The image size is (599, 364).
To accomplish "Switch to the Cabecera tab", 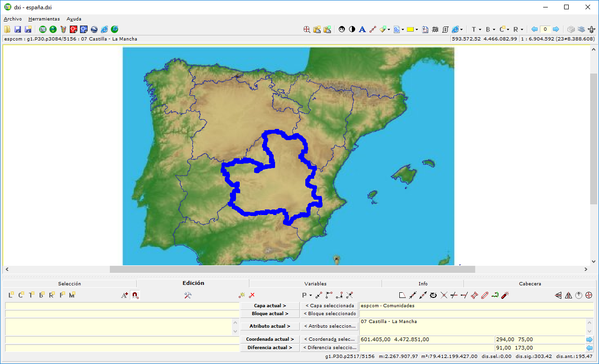I will tap(530, 283).
